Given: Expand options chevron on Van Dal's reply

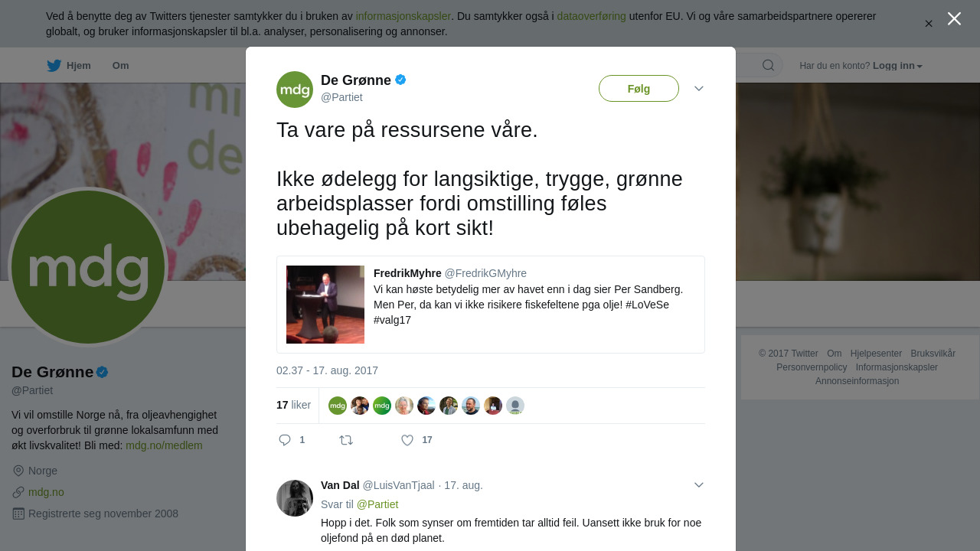Looking at the screenshot, I should (x=699, y=485).
